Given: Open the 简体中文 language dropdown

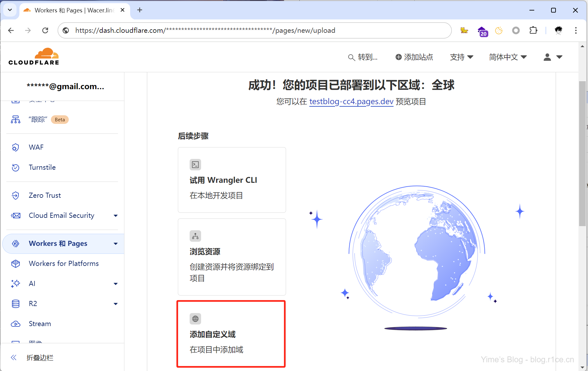Looking at the screenshot, I should (x=507, y=57).
